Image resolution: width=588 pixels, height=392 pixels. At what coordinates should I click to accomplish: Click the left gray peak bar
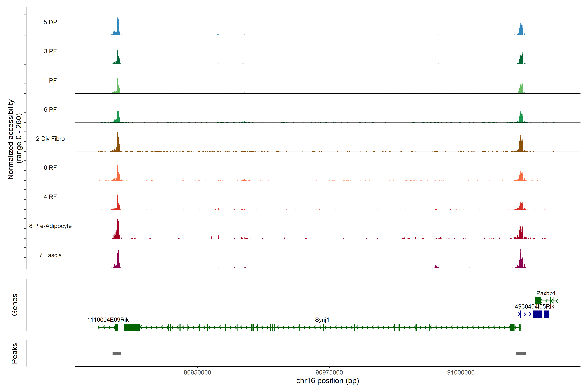117,353
